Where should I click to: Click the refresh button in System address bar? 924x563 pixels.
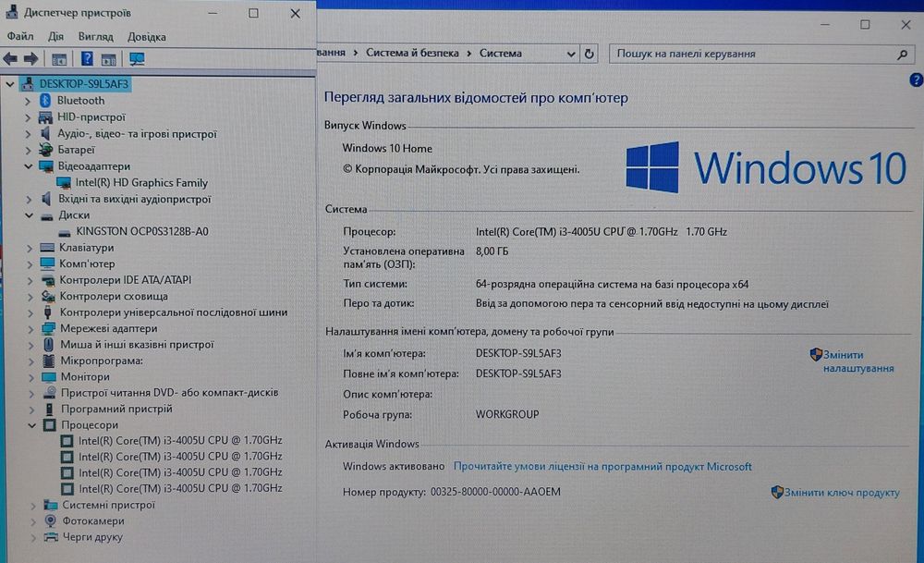click(589, 54)
